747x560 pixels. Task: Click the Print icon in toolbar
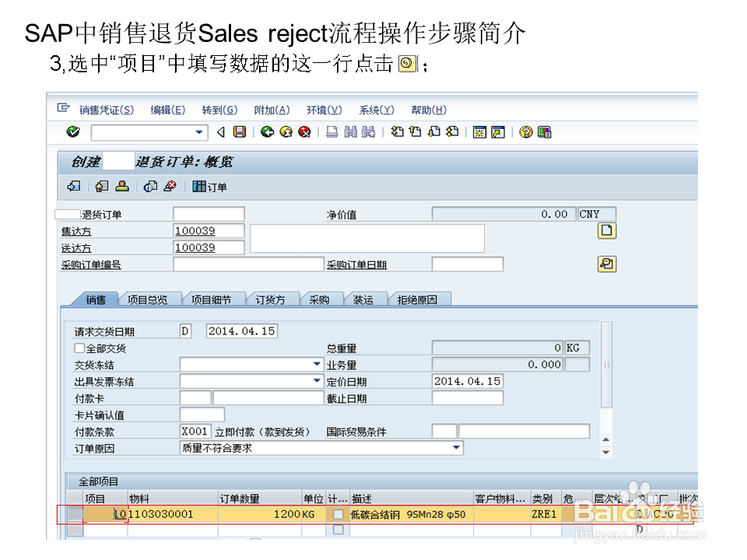[x=332, y=132]
